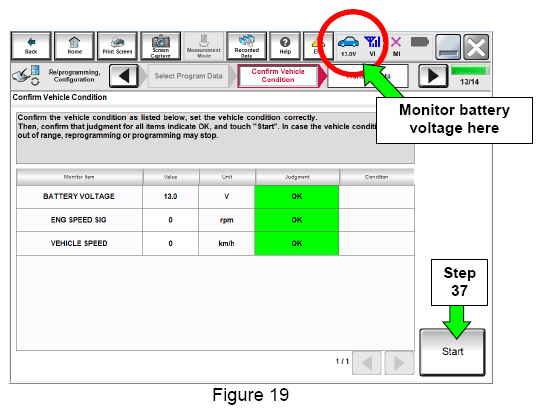Screen dimensions: 542x414
Task: Select the Measurement Mode icon
Action: [x=204, y=46]
